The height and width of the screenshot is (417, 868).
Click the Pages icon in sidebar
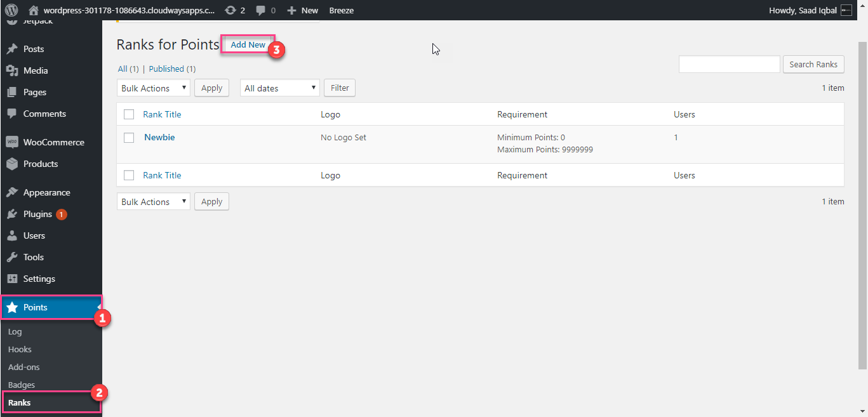coord(11,92)
